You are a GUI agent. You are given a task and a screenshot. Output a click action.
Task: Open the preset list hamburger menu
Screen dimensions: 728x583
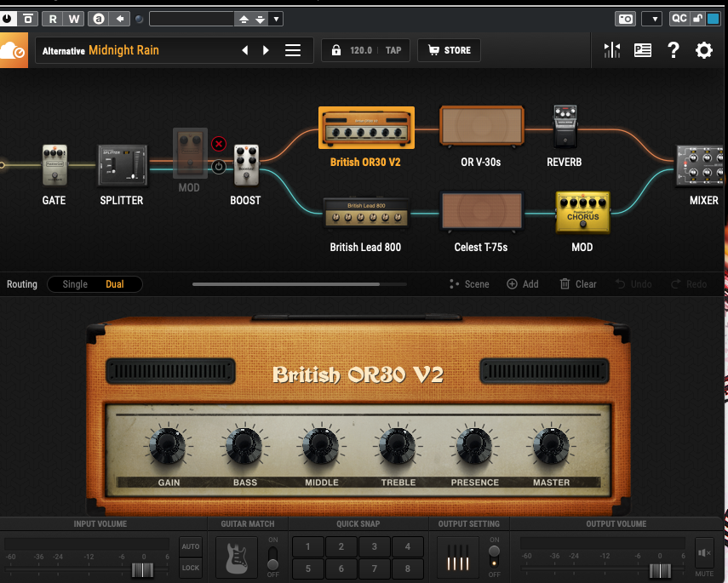tap(293, 50)
